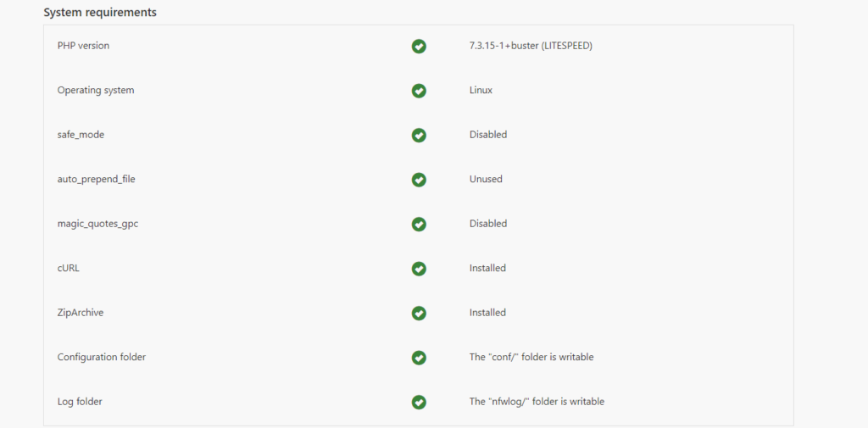The image size is (868, 428).
Task: Click the System requirements heading
Action: click(x=100, y=12)
